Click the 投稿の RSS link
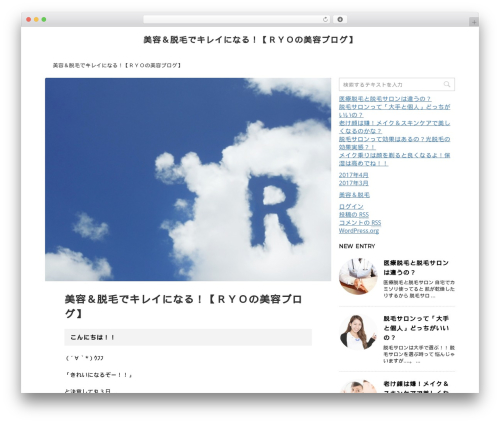500x423 pixels. 354,214
